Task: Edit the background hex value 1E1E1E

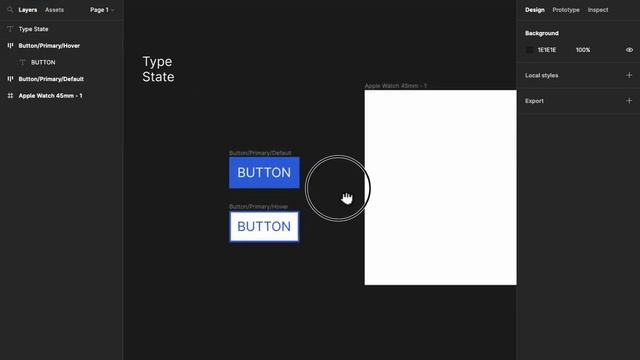Action: [x=547, y=50]
